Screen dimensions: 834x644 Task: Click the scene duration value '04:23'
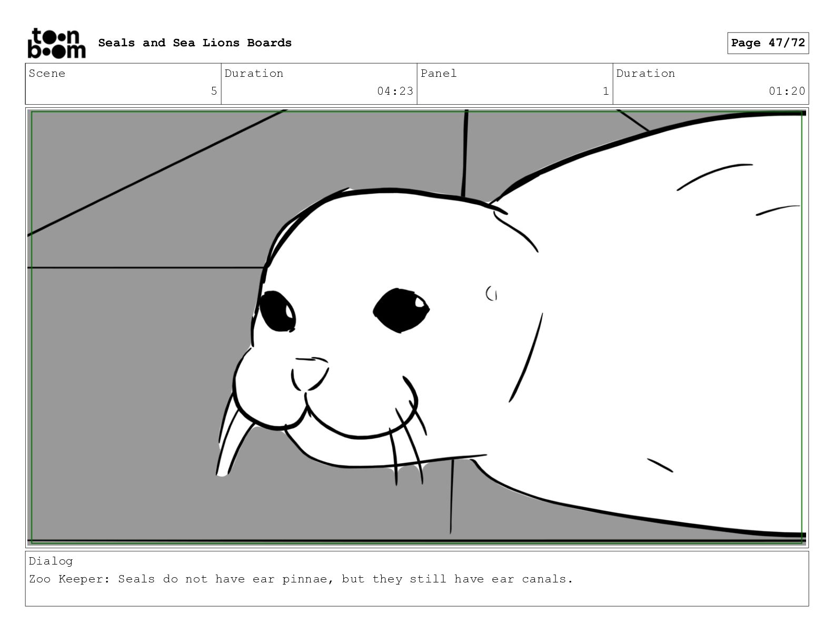pos(395,91)
